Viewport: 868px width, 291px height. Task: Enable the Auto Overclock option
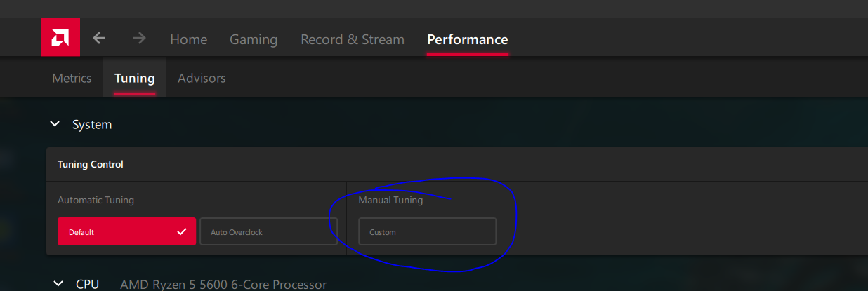pyautogui.click(x=268, y=231)
